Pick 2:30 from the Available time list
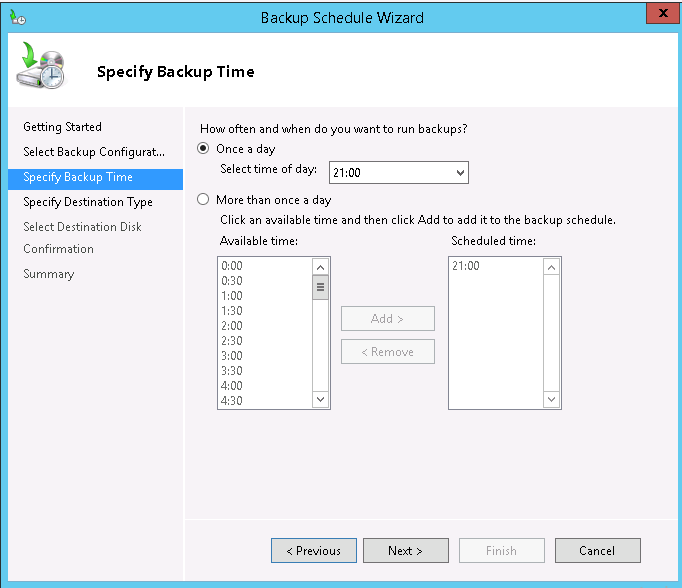Image resolution: width=682 pixels, height=588 pixels. (232, 341)
